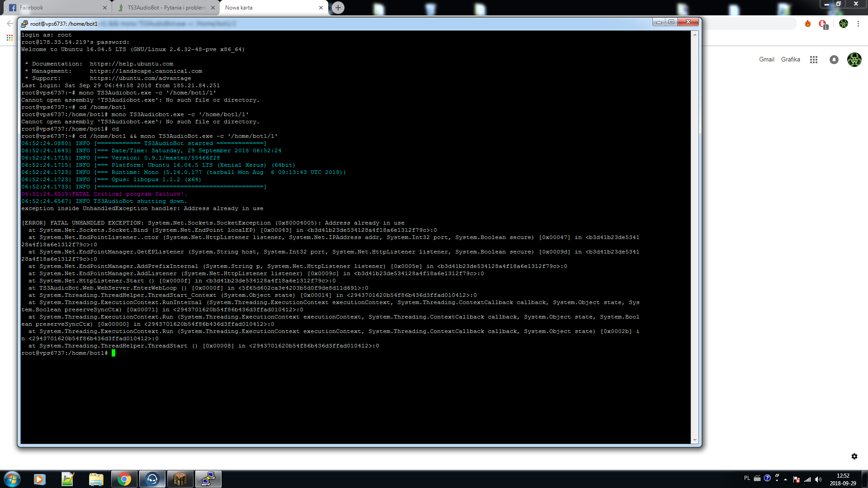Click the terminal scrollbar down arrow
The height and width of the screenshot is (488, 868).
coord(695,440)
